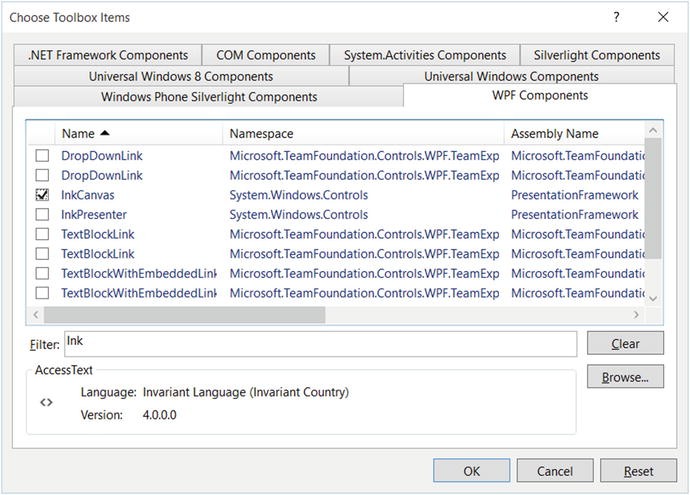690x495 pixels.
Task: Click the AccessText group label
Action: click(x=64, y=370)
